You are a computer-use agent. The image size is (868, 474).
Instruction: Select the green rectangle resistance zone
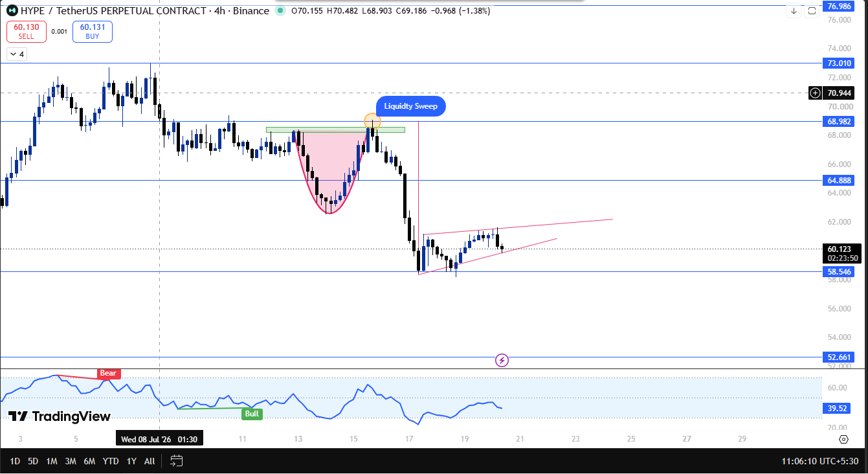pyautogui.click(x=335, y=130)
